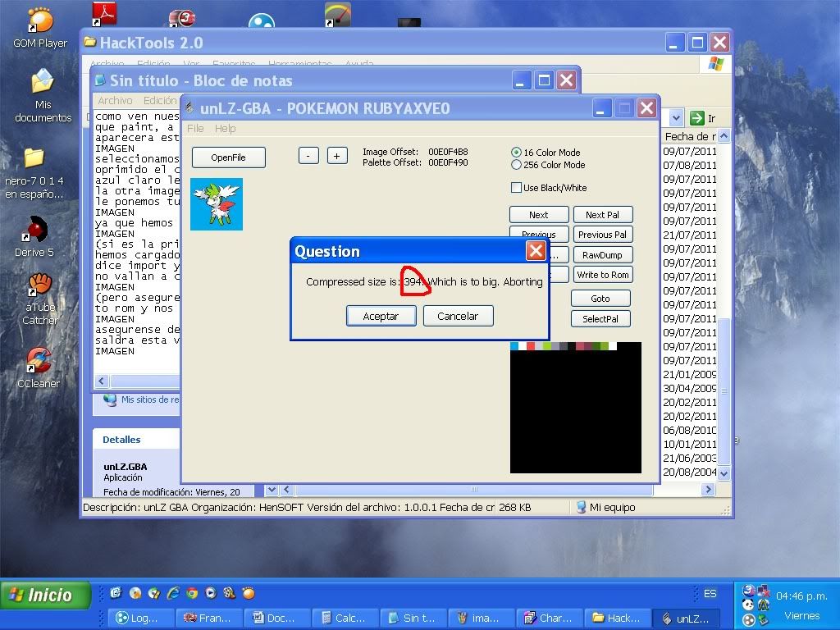Open Archivo menu in Bloc de notas
840x630 pixels.
(x=115, y=100)
